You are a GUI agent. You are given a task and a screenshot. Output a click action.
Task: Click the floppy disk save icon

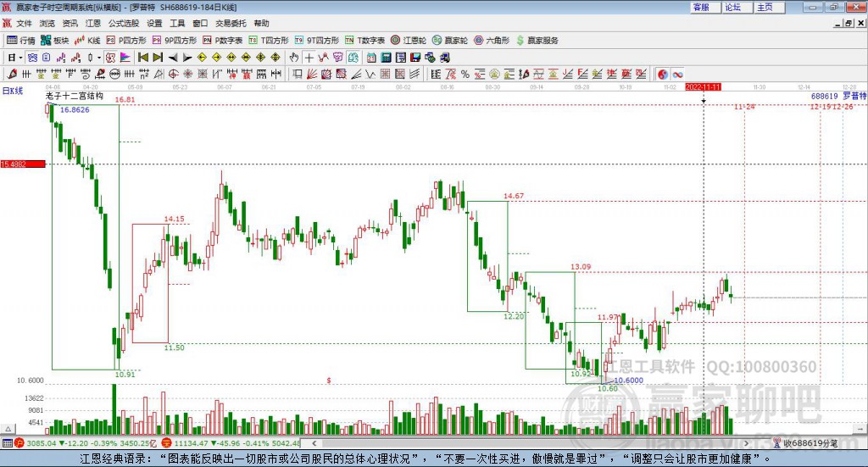(415, 58)
